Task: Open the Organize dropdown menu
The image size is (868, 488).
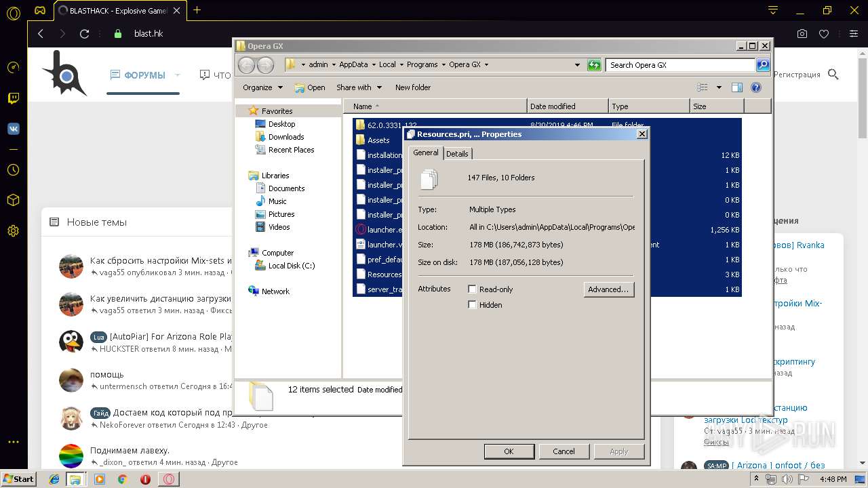Action: (262, 87)
